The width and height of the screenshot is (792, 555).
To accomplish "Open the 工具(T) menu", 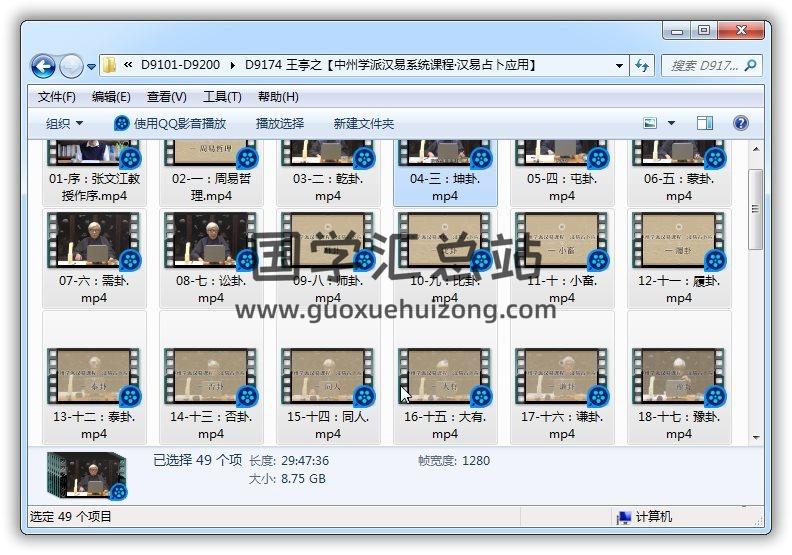I will [222, 97].
